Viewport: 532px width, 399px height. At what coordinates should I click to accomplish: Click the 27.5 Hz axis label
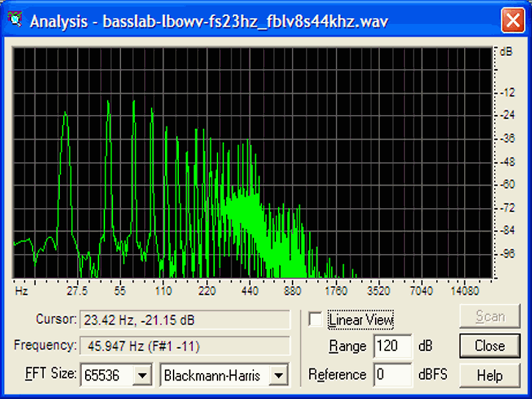coord(77,291)
